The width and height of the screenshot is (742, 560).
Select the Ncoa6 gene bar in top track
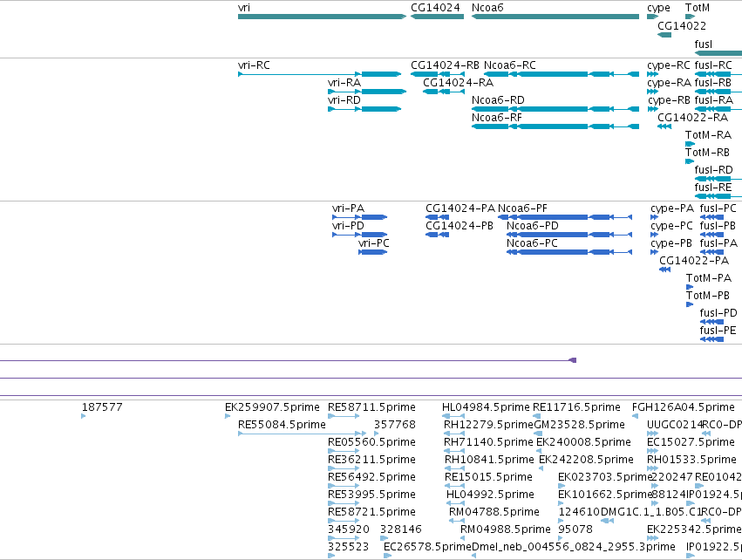pyautogui.click(x=555, y=17)
